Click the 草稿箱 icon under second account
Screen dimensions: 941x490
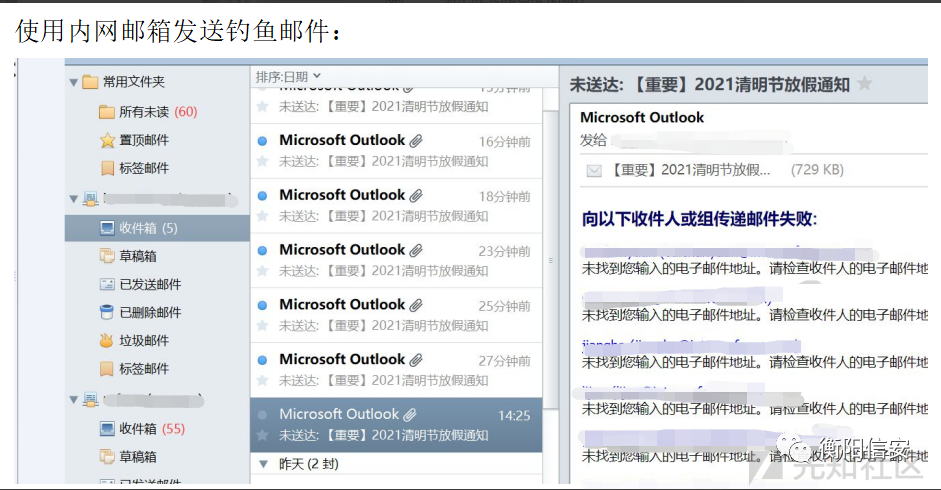[107, 457]
